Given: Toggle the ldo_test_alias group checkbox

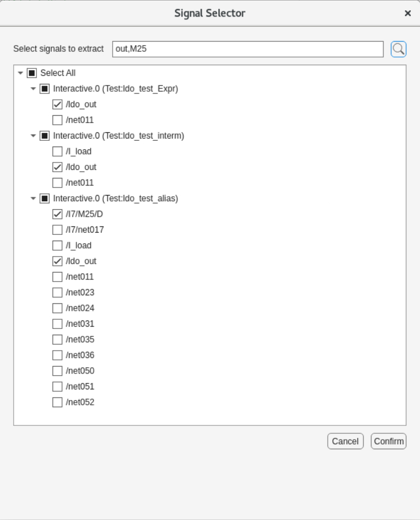Looking at the screenshot, I should click(44, 198).
